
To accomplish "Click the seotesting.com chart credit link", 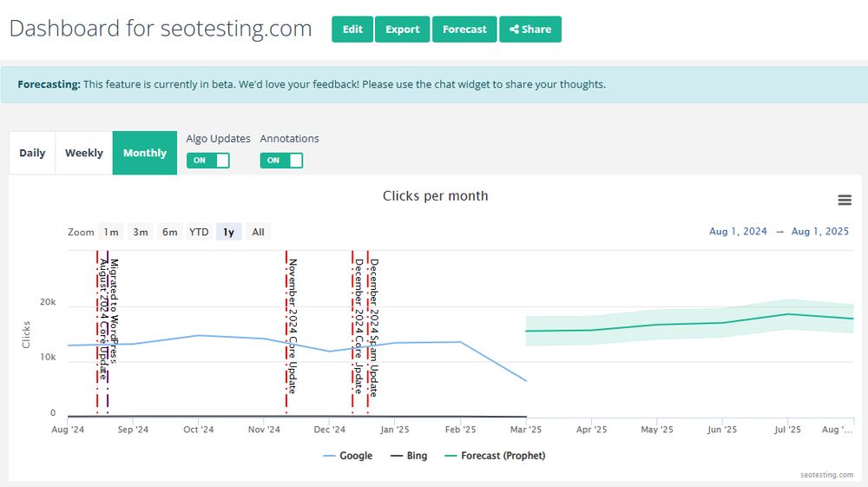I will [826, 475].
